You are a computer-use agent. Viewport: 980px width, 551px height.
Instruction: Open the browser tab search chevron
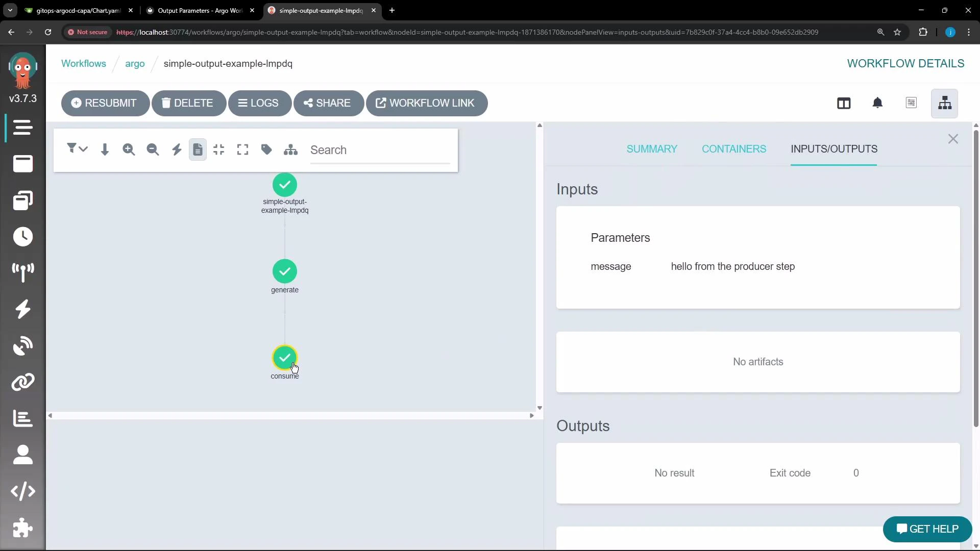click(10, 10)
